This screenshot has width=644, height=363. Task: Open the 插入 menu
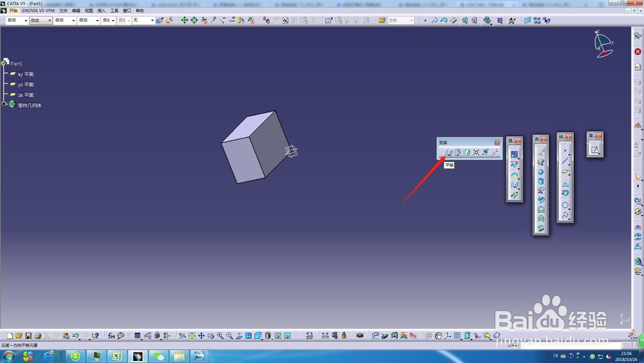(102, 11)
